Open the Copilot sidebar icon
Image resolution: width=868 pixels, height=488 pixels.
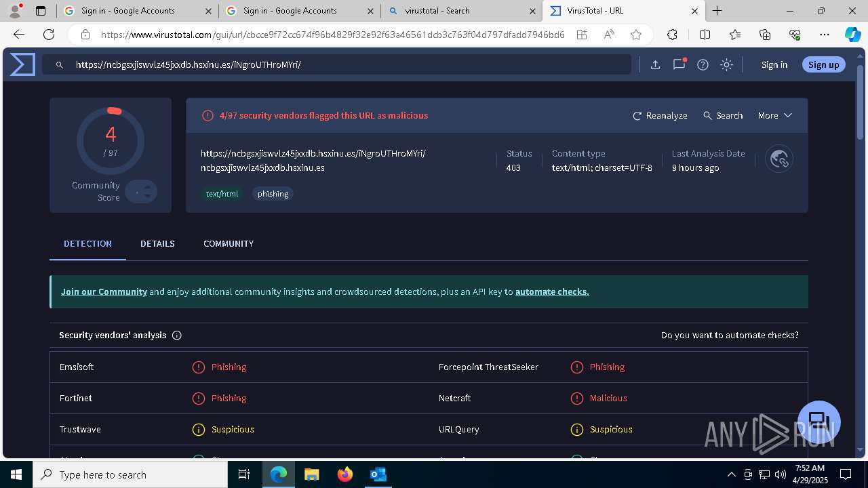(852, 35)
